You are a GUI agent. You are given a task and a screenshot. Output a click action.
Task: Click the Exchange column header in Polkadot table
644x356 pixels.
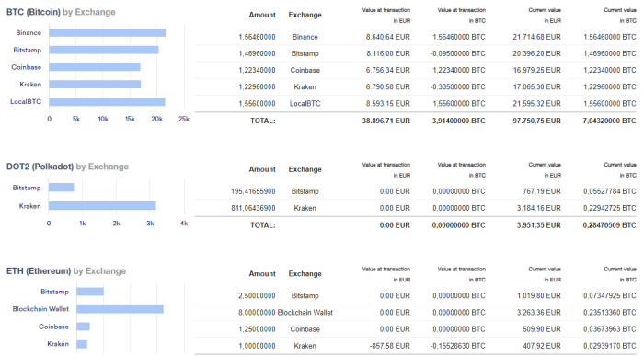tap(305, 169)
